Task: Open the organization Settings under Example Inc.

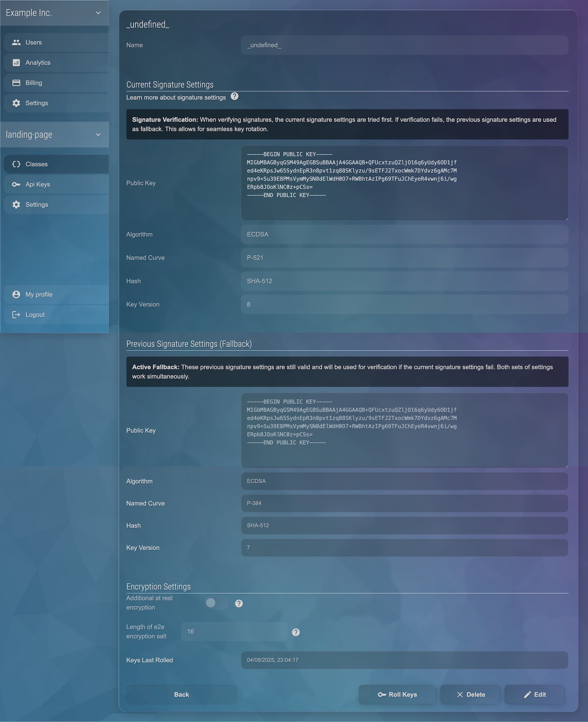Action: click(37, 103)
